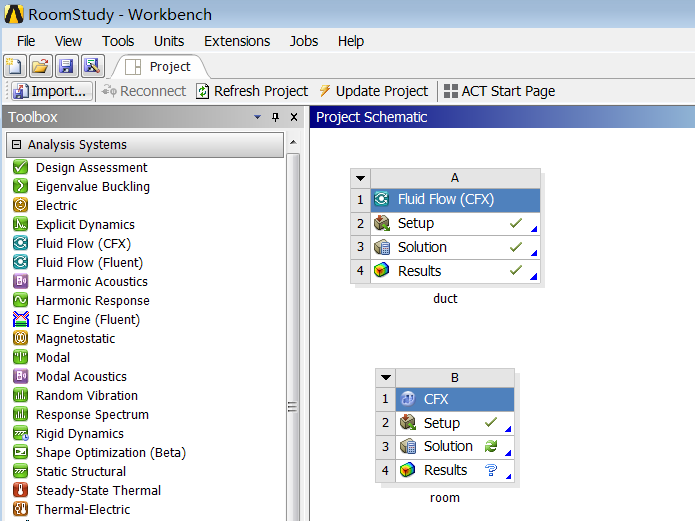Click the Save As toolbar icon

(93, 67)
